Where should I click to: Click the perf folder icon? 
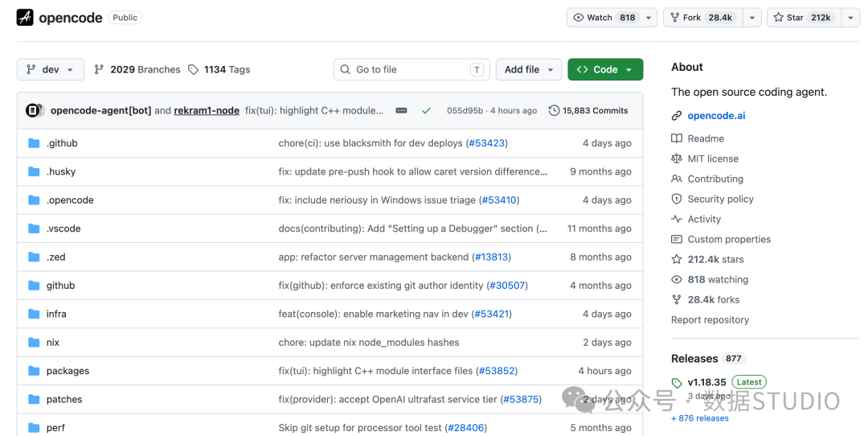(x=34, y=428)
